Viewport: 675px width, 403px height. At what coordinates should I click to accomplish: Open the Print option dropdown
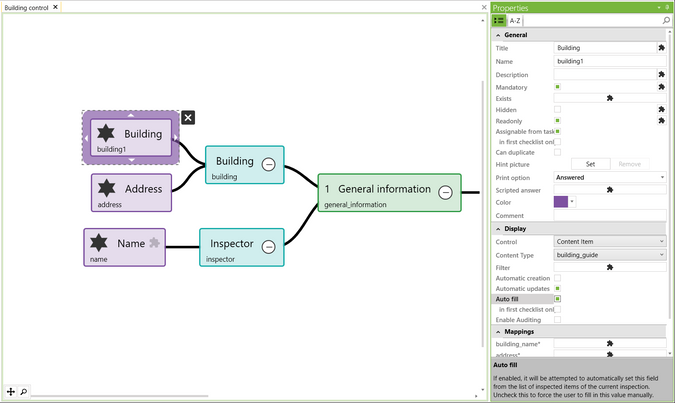point(661,177)
